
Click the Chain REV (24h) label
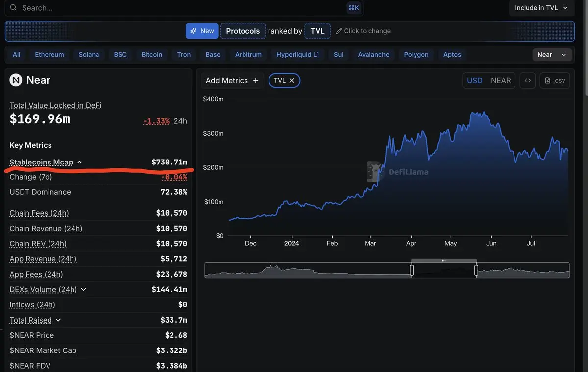click(x=38, y=244)
